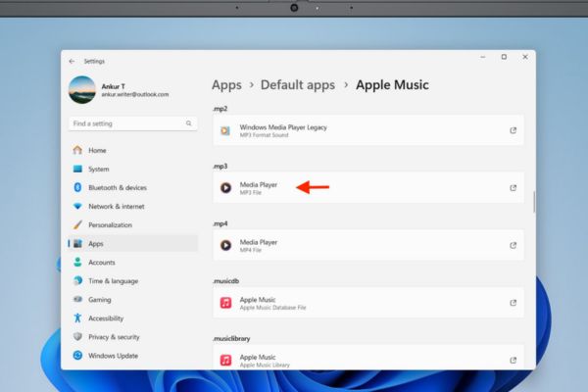Viewport: 588px width, 392px height.
Task: Click the back arrow in Settings
Action: (72, 61)
